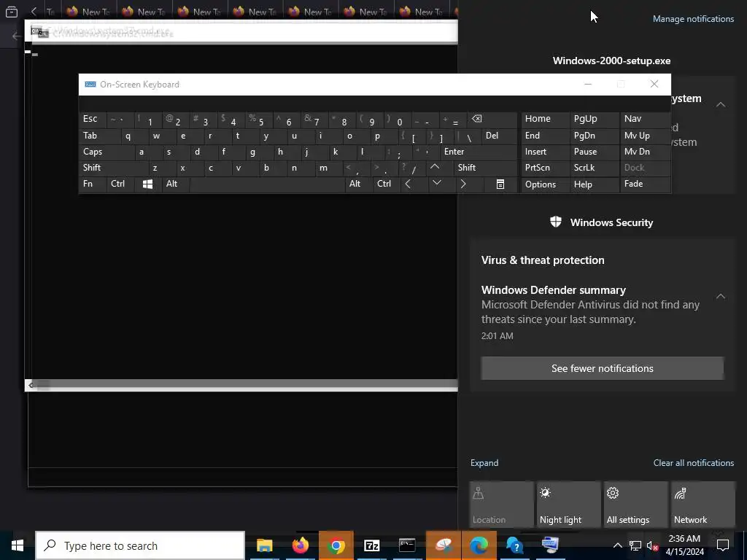747x560 pixels.
Task: Click the Insert key on On-Screen Keyboard
Action: coord(545,152)
